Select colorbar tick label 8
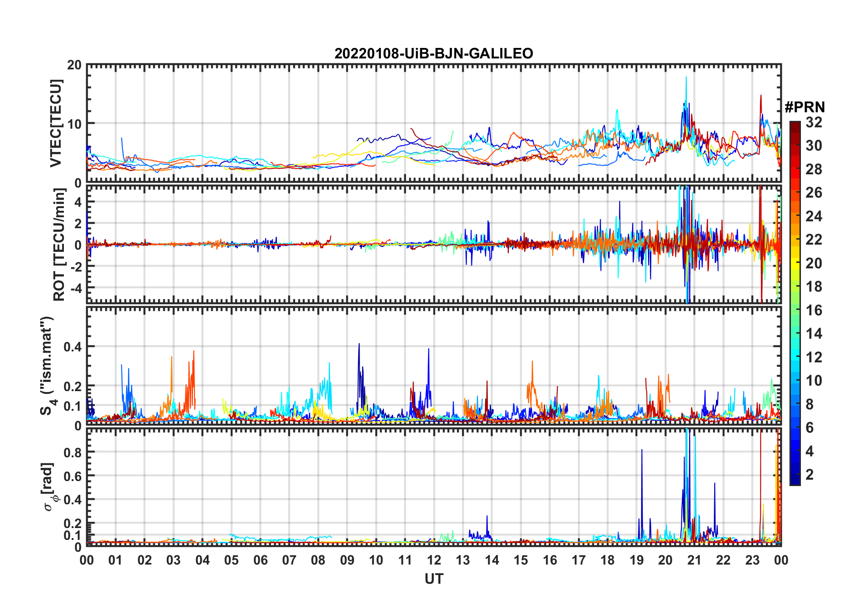This screenshot has height=607, width=868. (810, 404)
